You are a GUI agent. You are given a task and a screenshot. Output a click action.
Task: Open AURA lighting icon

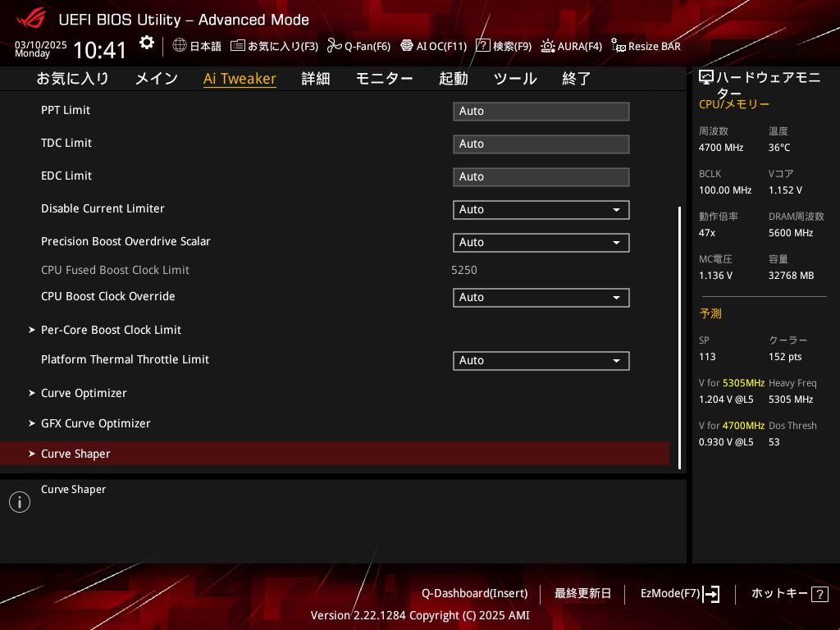pyautogui.click(x=547, y=46)
